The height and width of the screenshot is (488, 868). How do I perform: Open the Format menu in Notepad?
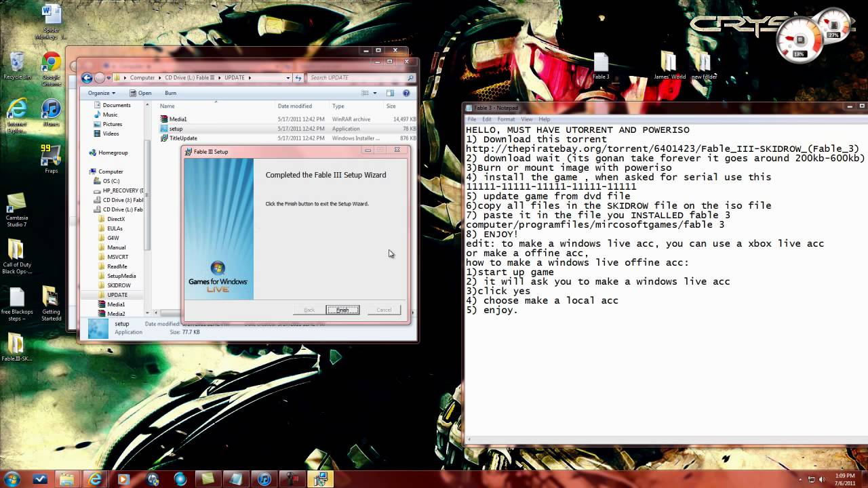click(x=506, y=119)
